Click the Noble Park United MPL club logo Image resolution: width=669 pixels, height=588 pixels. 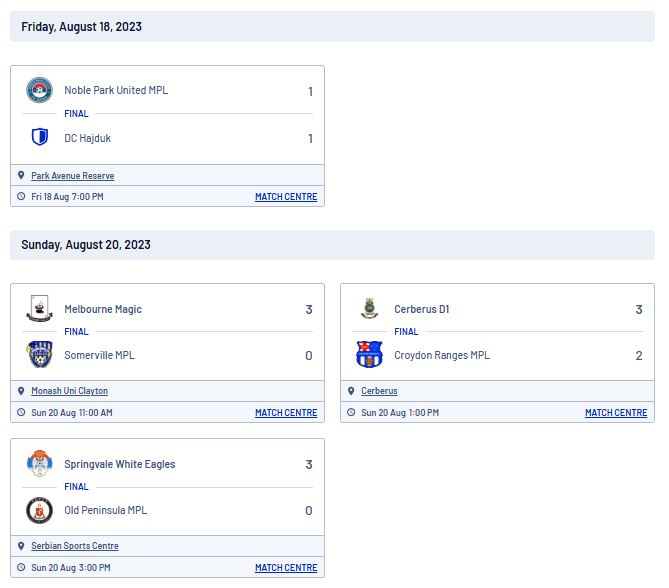[39, 90]
